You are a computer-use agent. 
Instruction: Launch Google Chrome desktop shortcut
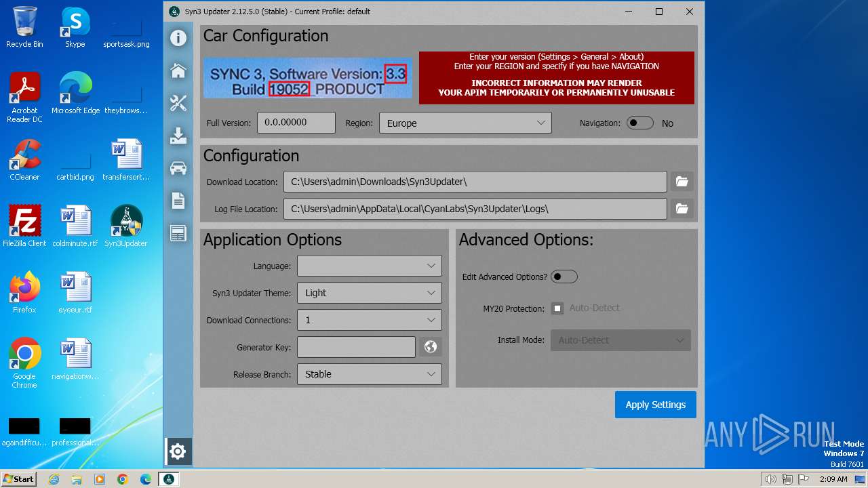point(24,364)
